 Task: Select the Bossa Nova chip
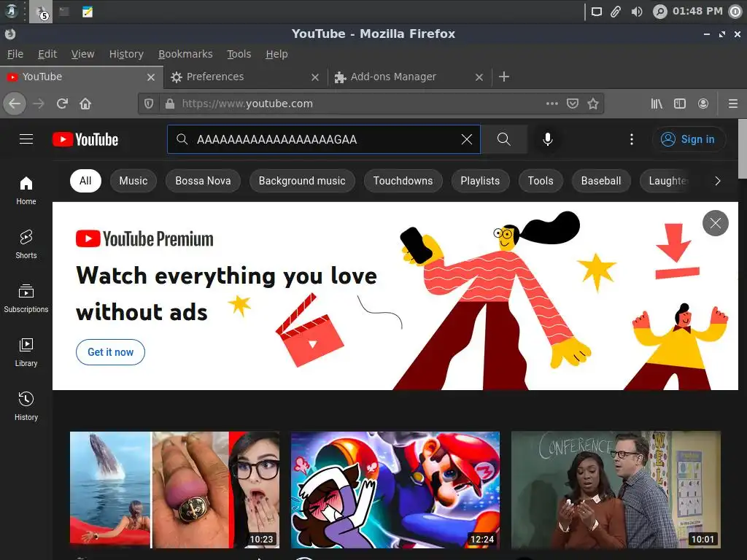click(x=203, y=181)
